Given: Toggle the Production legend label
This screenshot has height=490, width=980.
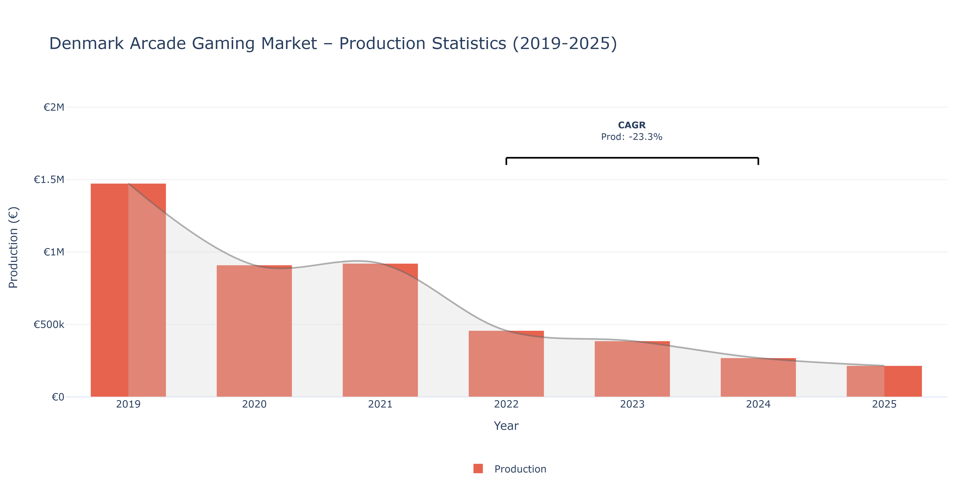Looking at the screenshot, I should pyautogui.click(x=520, y=469).
